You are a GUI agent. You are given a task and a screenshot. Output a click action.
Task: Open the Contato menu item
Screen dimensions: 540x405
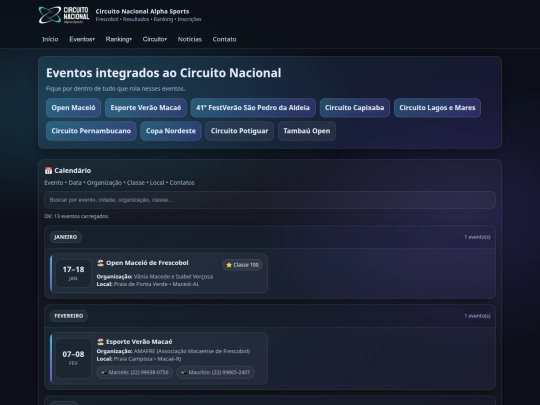[x=225, y=39]
